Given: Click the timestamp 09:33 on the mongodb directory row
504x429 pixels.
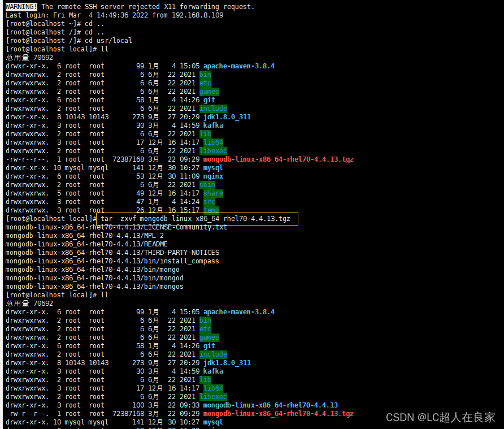Looking at the screenshot, I should click(190, 405).
